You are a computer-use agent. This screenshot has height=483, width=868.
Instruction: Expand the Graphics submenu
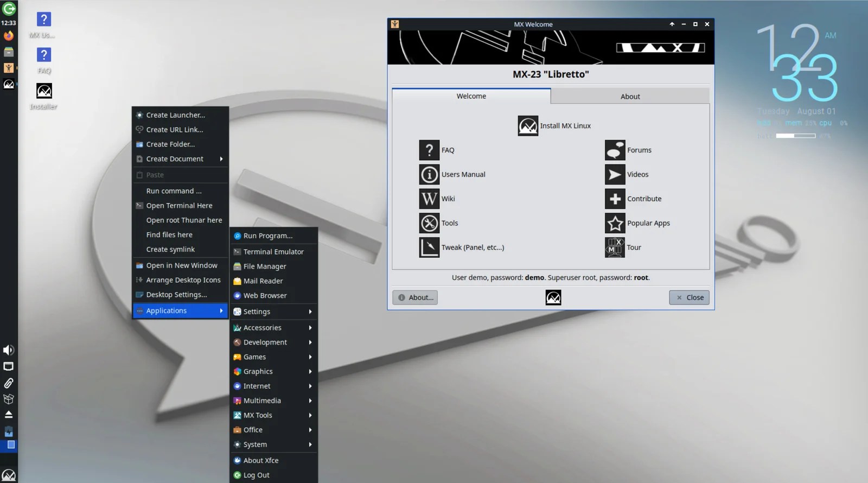(x=274, y=372)
